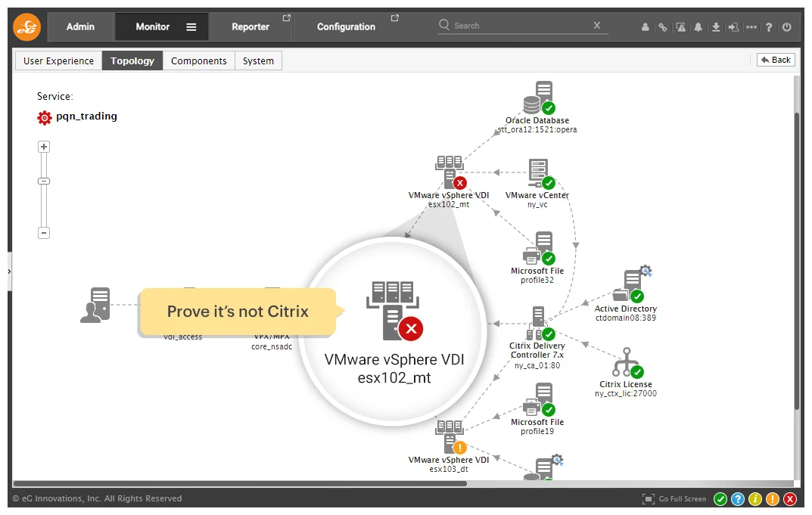Click the green normal status icon in footer
Viewport: 812px width, 515px height.
720,499
